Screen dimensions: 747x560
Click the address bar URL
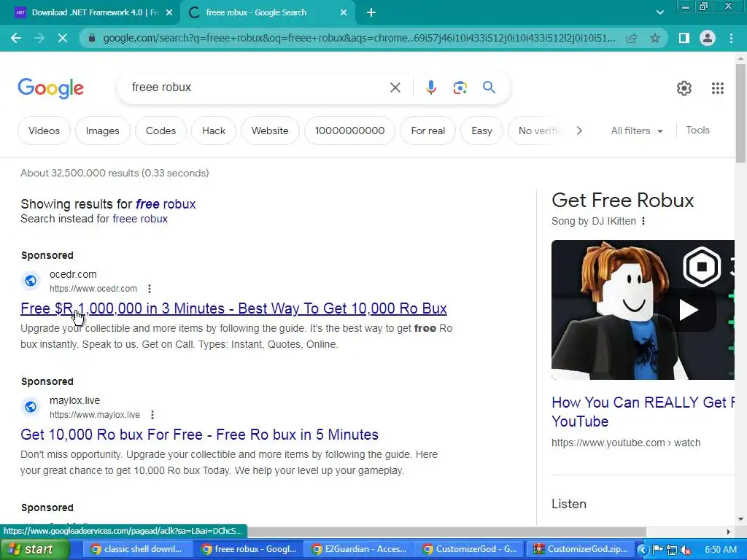359,38
